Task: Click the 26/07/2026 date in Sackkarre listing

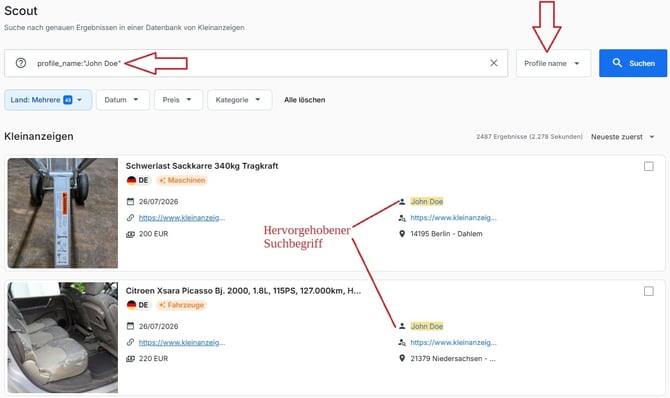Action: [x=159, y=201]
